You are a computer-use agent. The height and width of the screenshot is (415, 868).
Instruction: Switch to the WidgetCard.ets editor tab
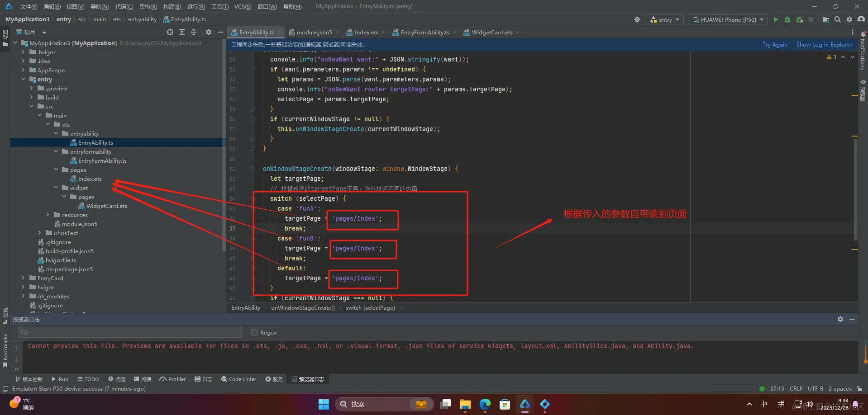[x=492, y=32]
